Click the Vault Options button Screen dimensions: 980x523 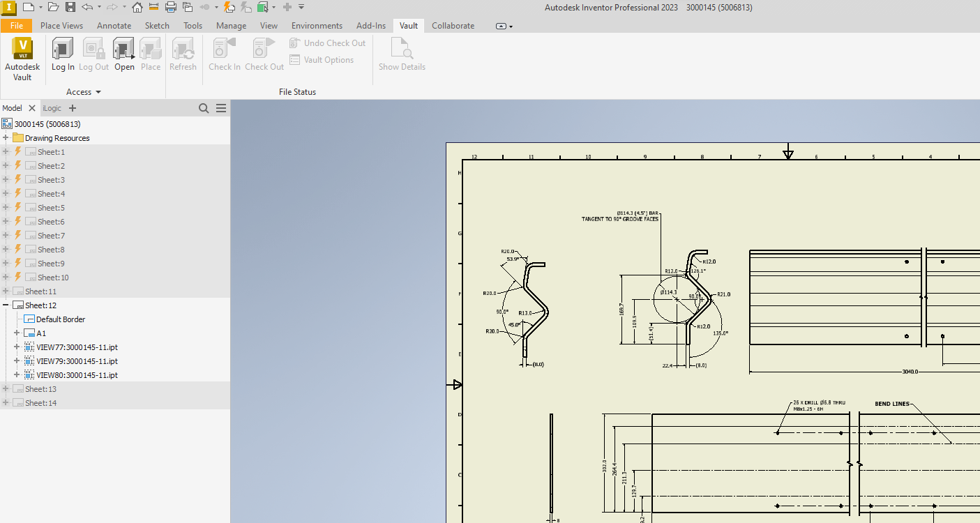pos(322,60)
